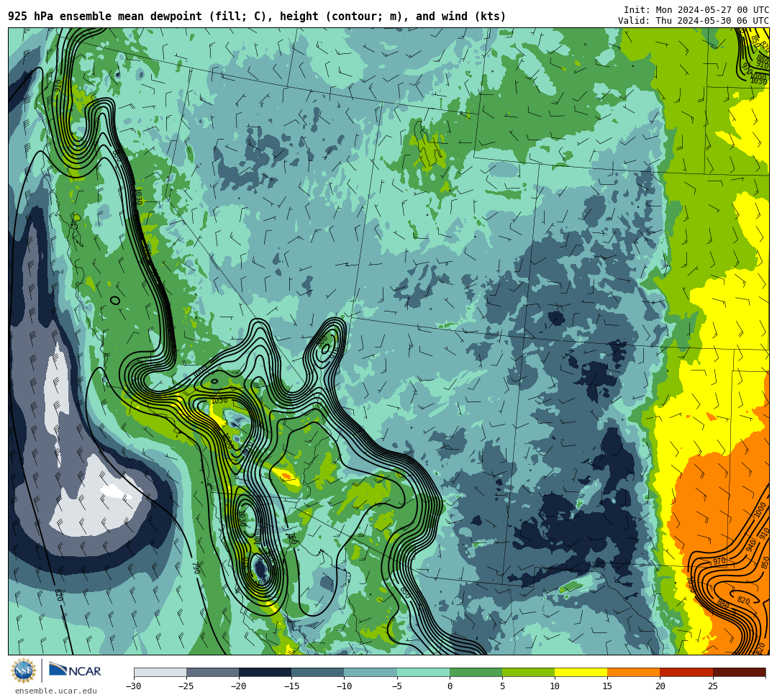Select the yellow swatch at 10 to 15
This screenshot has width=777, height=700.
(581, 672)
